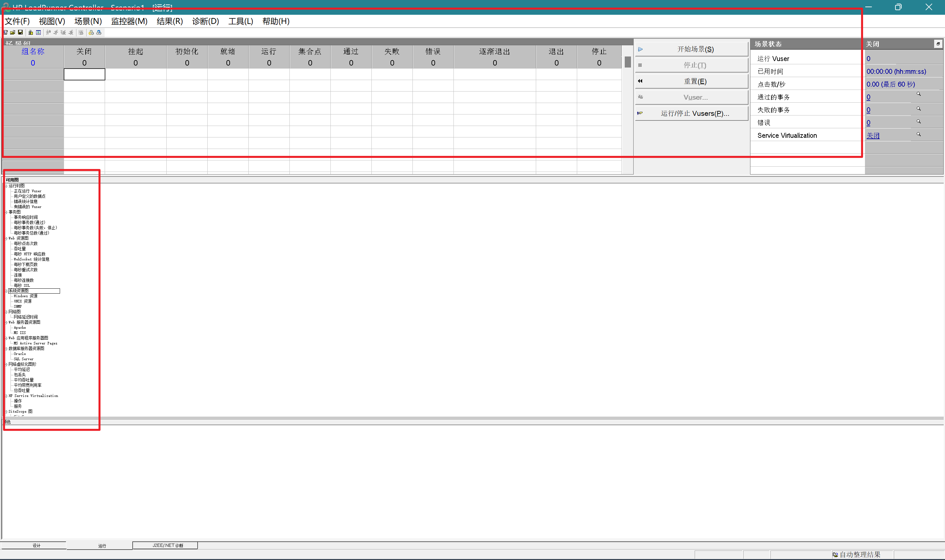This screenshot has width=945, height=560.
Task: Collapse the 事务图 tree node
Action: [x=6, y=213]
